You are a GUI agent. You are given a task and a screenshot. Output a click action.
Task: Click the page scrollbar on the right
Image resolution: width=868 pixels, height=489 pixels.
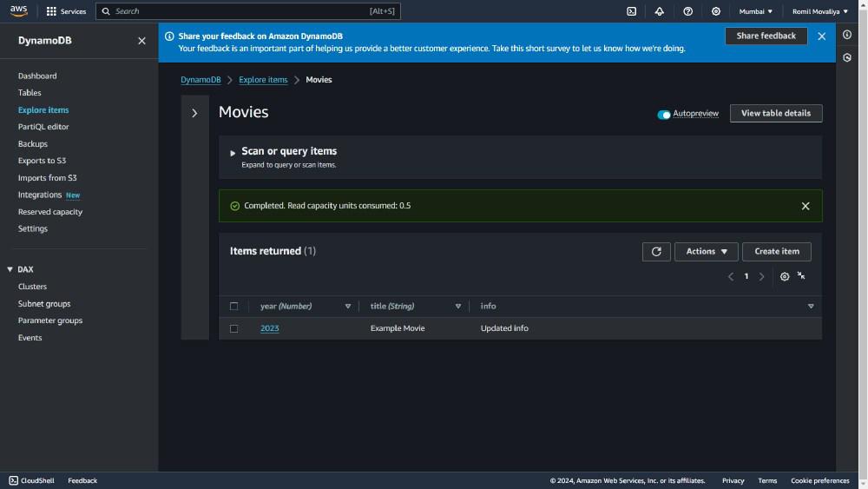863,244
